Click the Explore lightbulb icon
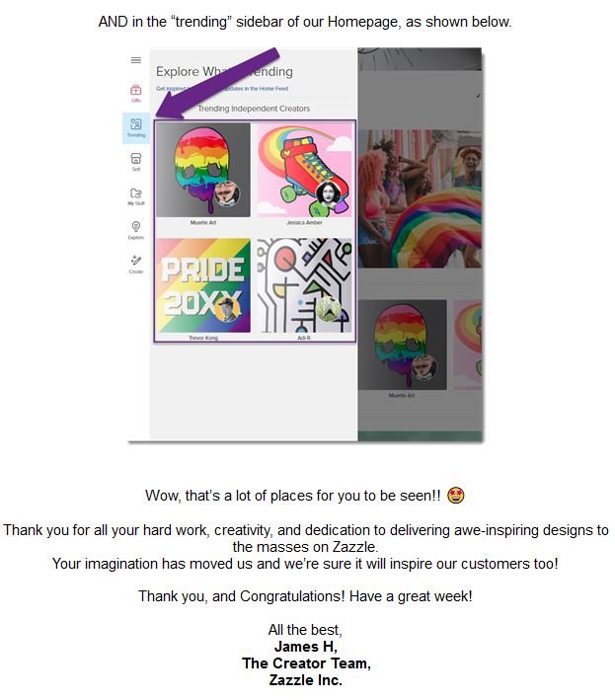 click(136, 230)
